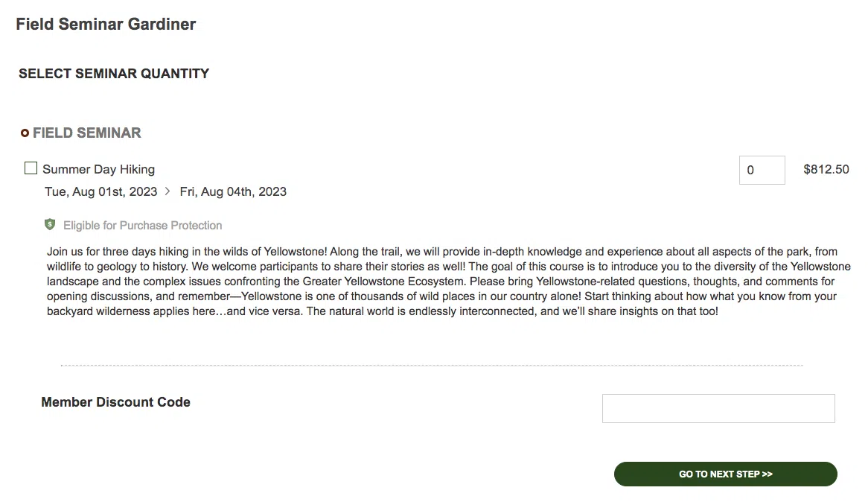Click the quantity value field showing 0
The width and height of the screenshot is (868, 502).
point(762,170)
